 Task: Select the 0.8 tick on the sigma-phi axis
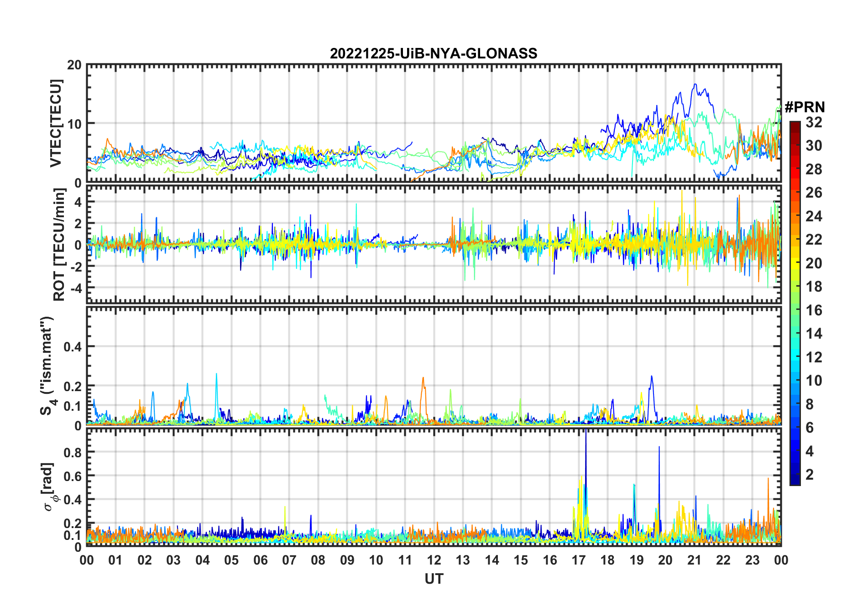click(x=73, y=452)
